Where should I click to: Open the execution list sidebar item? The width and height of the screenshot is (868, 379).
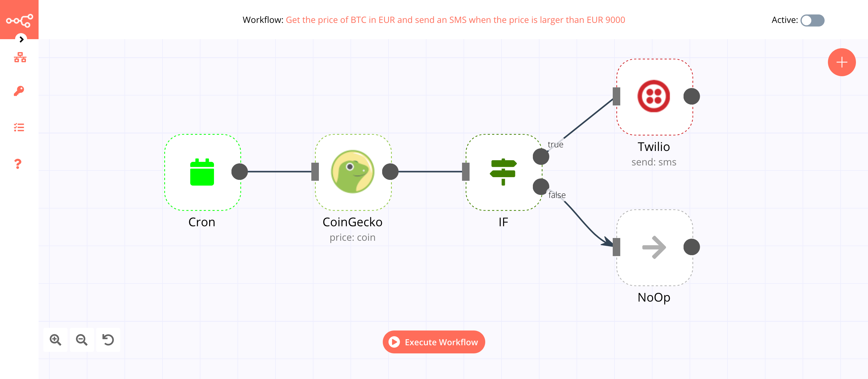click(19, 127)
